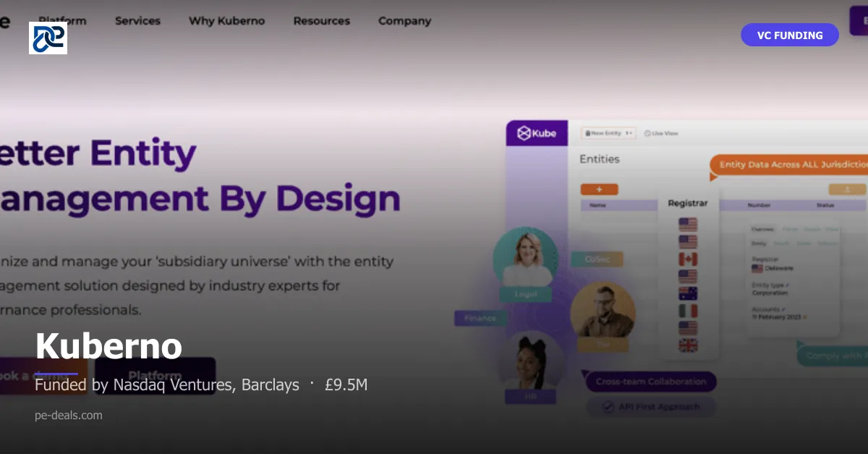Viewport: 868px width, 454px height.
Task: Click the Entity Data Across ALL Jurisdictions callout
Action: point(788,164)
